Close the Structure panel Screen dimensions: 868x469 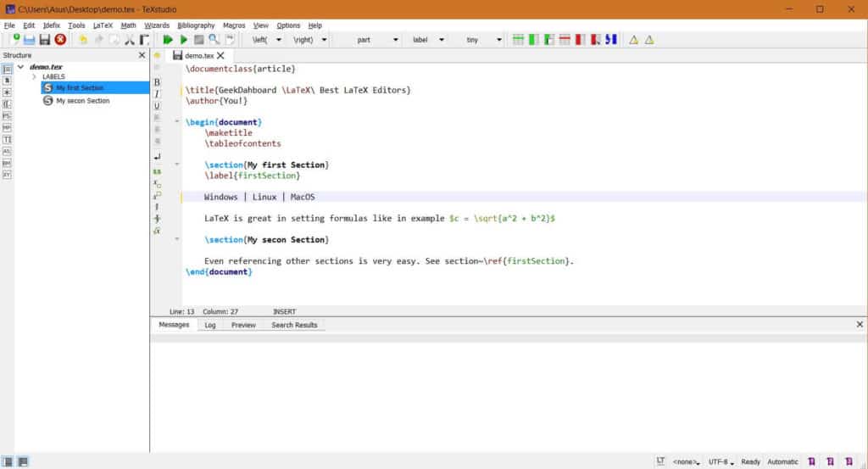coord(142,55)
